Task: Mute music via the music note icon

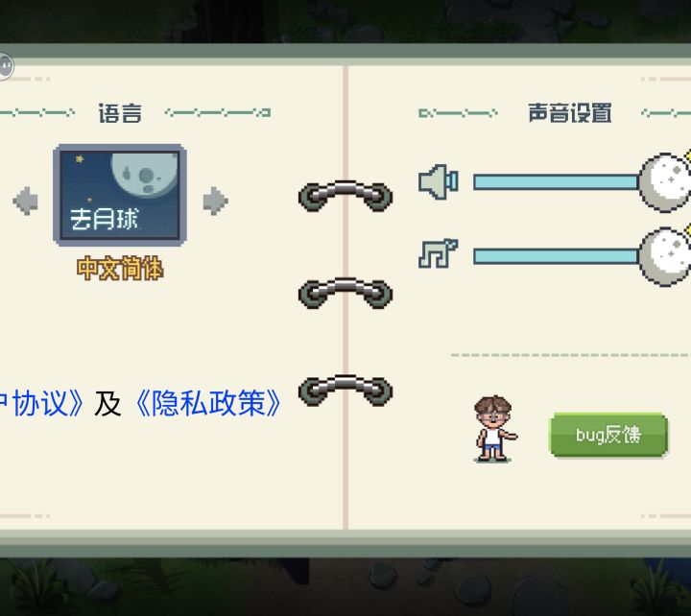Action: (x=438, y=254)
